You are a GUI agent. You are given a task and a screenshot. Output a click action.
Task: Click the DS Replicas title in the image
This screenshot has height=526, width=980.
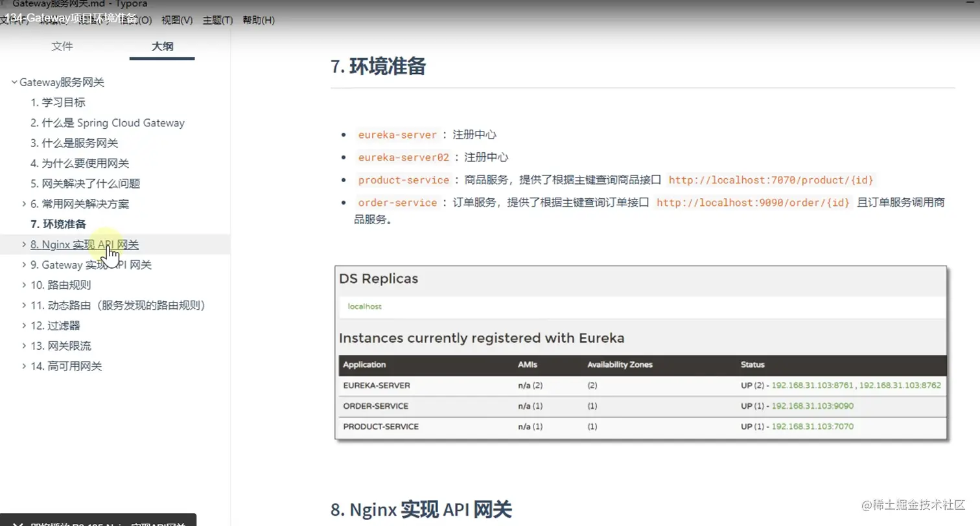(x=379, y=279)
